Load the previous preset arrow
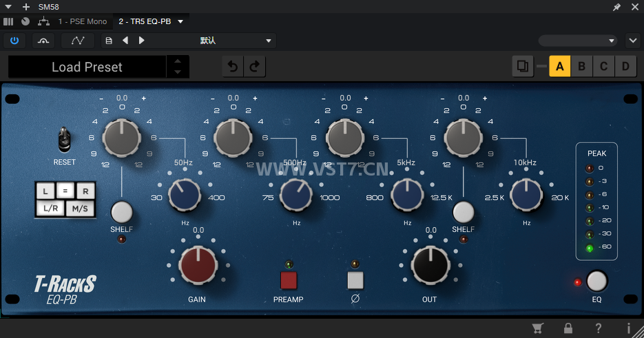Viewport: 644px width, 338px height. (x=125, y=40)
